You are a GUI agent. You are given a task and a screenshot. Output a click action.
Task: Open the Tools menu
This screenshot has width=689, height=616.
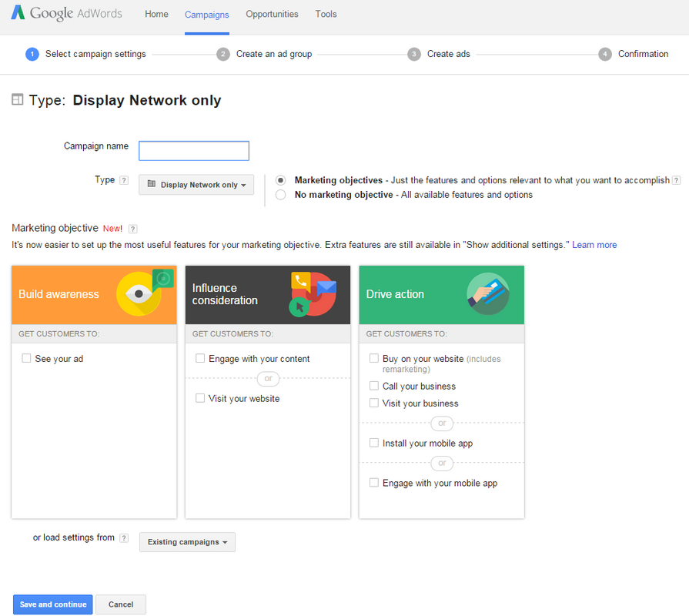pyautogui.click(x=326, y=14)
